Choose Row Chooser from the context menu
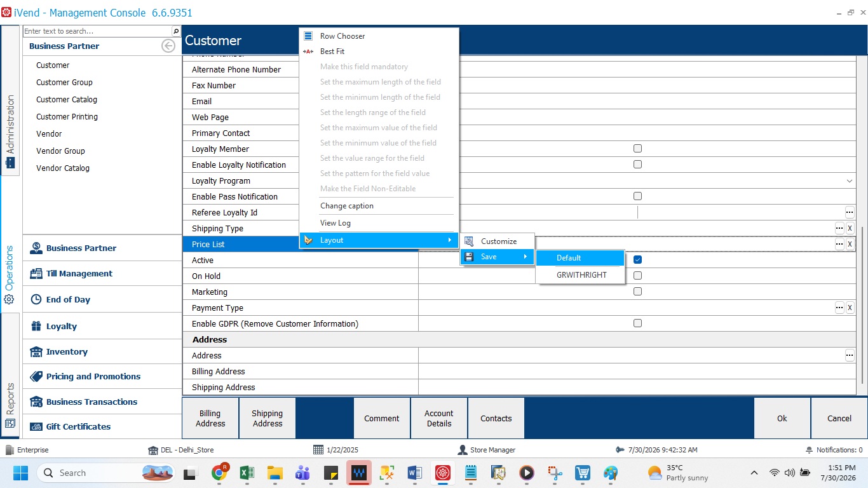Image resolution: width=868 pixels, height=488 pixels. (x=379, y=36)
